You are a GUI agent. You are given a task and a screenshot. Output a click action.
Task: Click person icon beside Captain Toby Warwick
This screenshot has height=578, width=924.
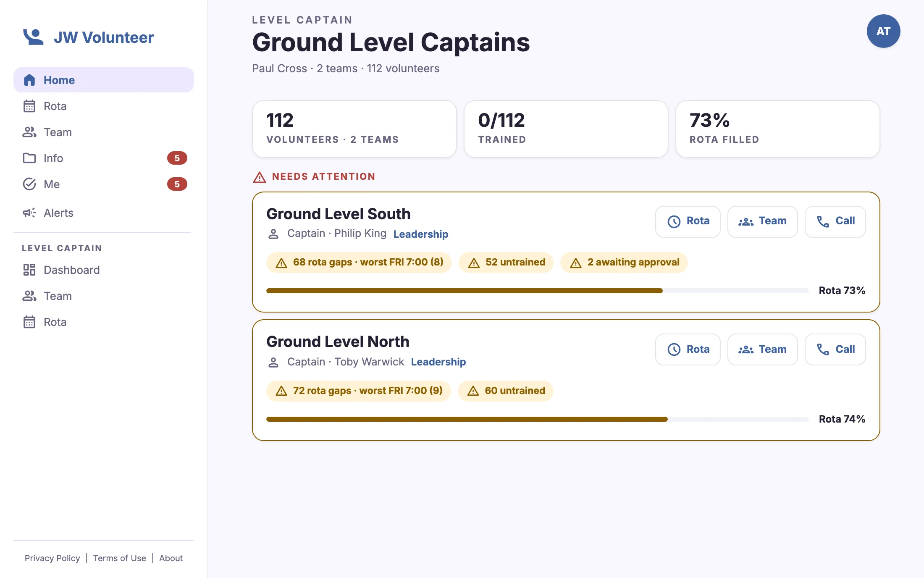pyautogui.click(x=273, y=362)
